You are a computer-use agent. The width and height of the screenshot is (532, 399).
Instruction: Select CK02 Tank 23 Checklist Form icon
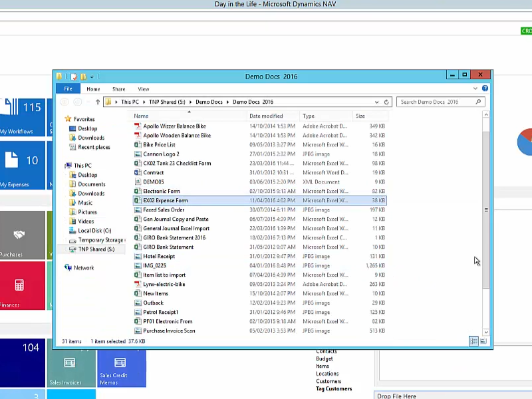[138, 163]
